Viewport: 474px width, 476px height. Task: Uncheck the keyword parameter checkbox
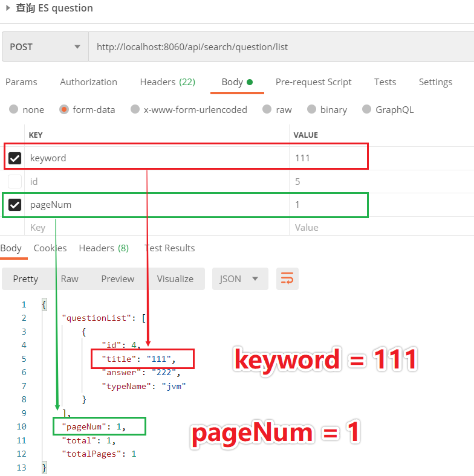tap(15, 158)
